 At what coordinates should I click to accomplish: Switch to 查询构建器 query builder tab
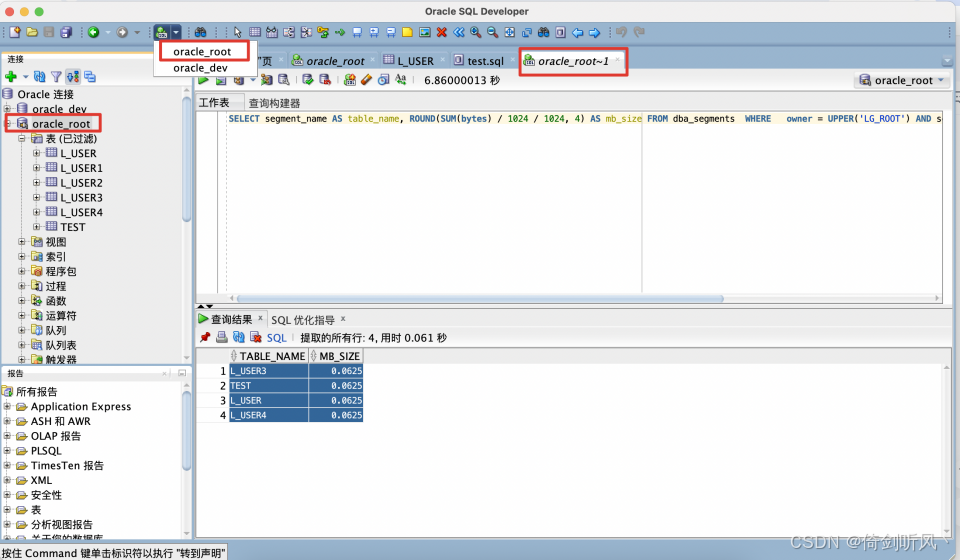[274, 103]
